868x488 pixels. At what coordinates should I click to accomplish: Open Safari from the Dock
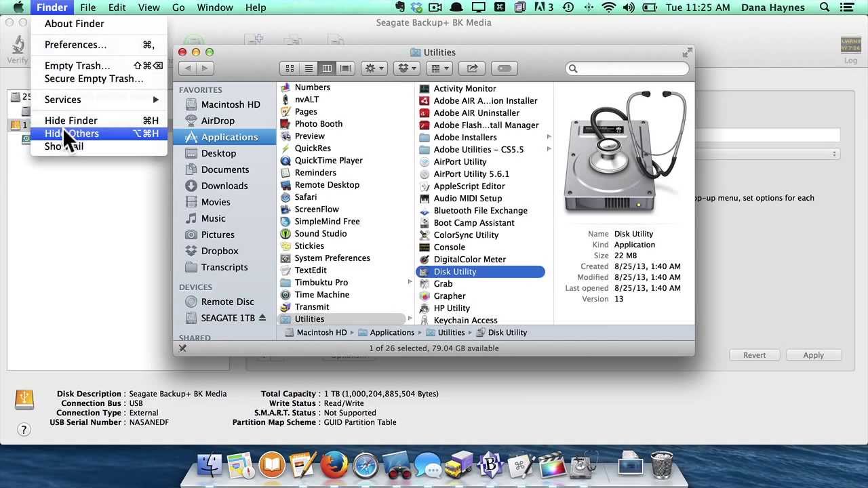pos(366,466)
